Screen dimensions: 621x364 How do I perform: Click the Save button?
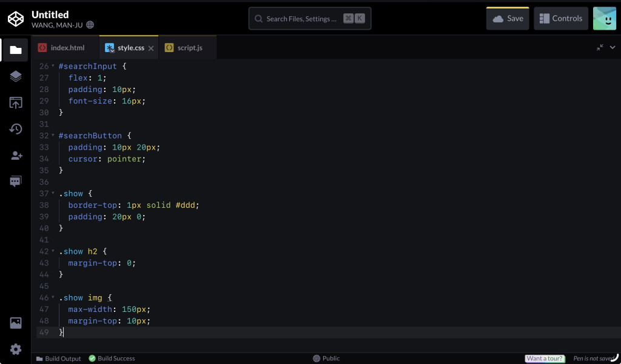coord(508,19)
